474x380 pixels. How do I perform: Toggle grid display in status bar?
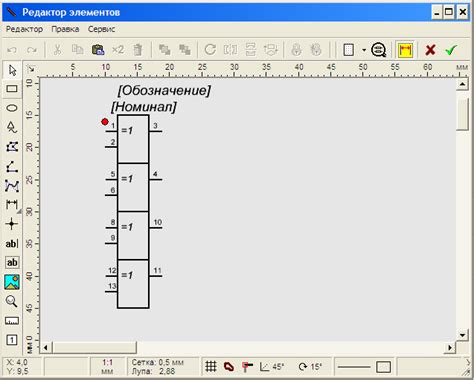click(x=211, y=367)
